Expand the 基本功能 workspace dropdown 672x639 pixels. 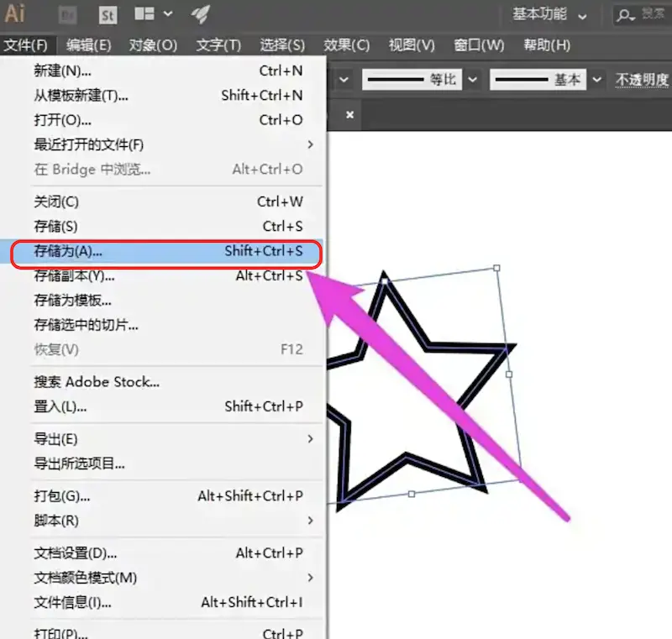click(x=582, y=15)
